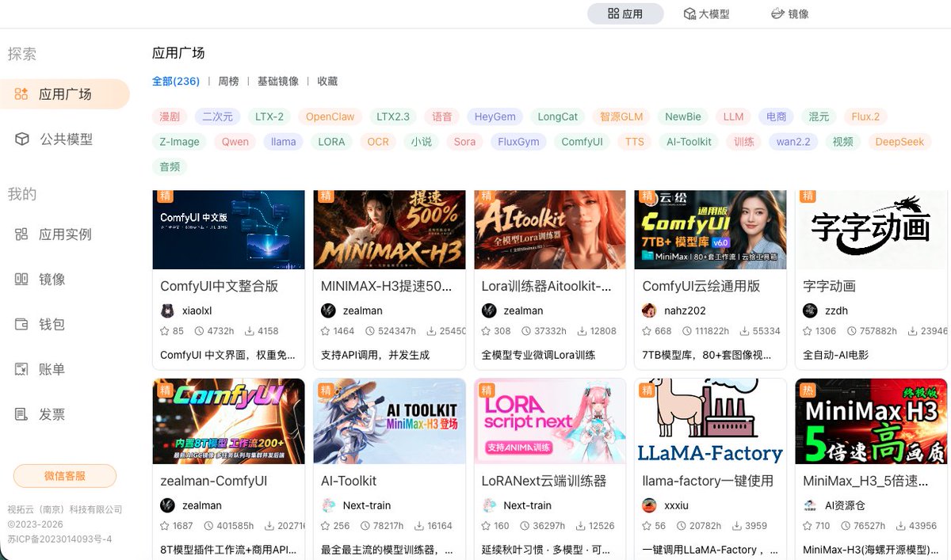951x560 pixels.
Task: Click the AI-Toolkit card title
Action: (x=349, y=481)
